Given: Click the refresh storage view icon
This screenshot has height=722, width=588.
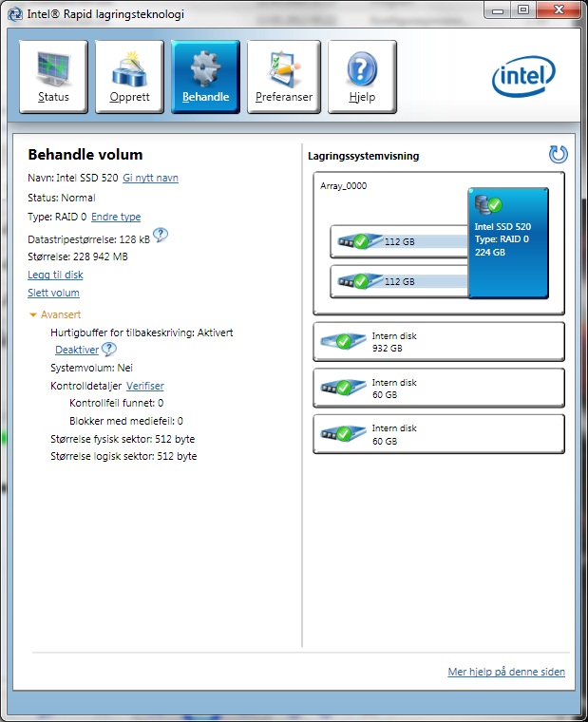Looking at the screenshot, I should pos(558,154).
